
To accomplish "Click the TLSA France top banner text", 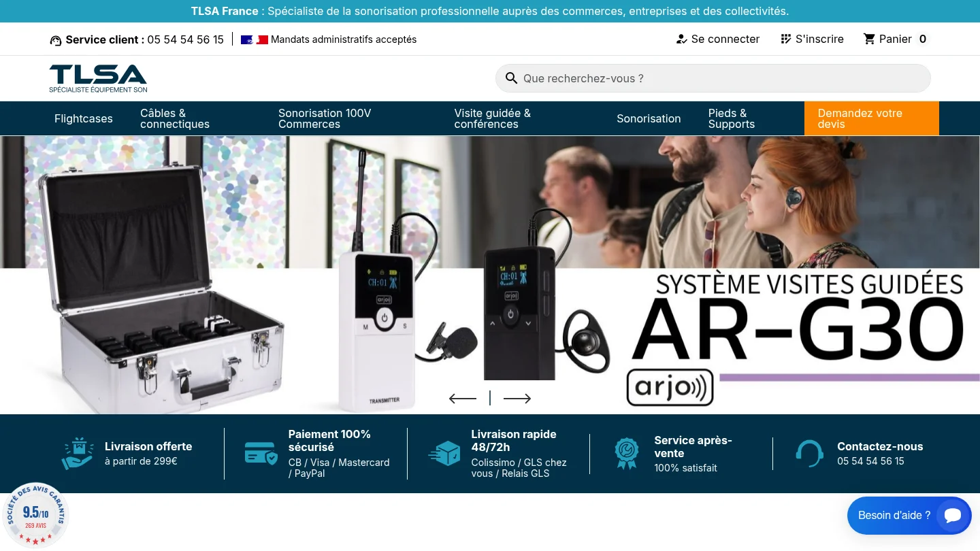I will pyautogui.click(x=490, y=11).
